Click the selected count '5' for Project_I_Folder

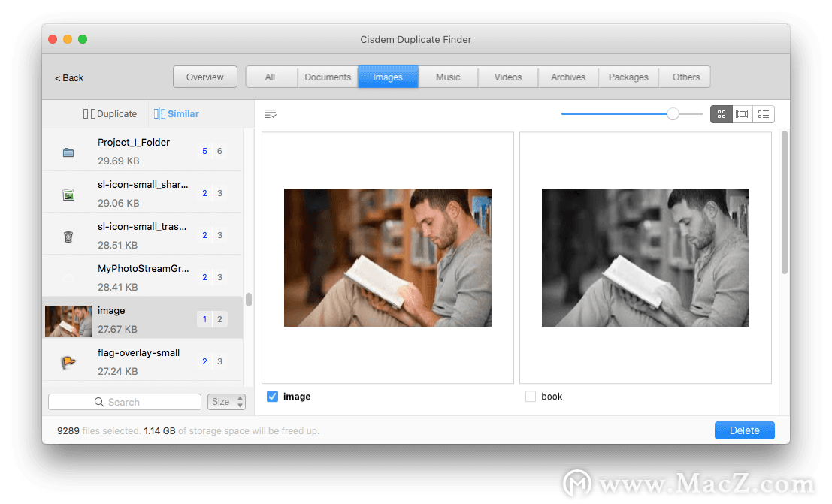tap(205, 151)
